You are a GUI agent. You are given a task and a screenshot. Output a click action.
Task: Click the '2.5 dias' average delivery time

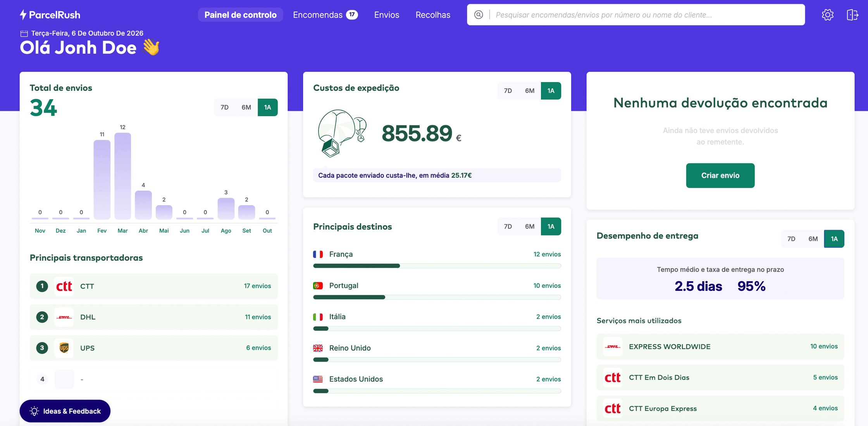point(698,286)
